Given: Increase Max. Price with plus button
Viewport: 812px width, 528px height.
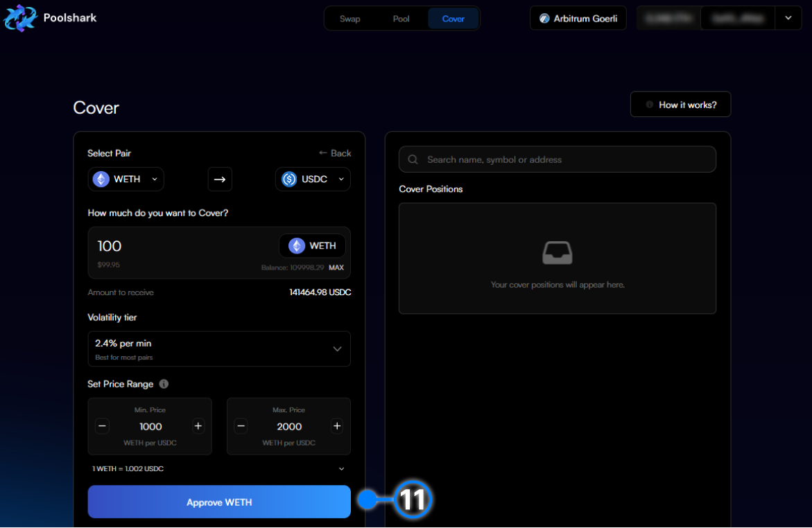Looking at the screenshot, I should click(x=337, y=426).
